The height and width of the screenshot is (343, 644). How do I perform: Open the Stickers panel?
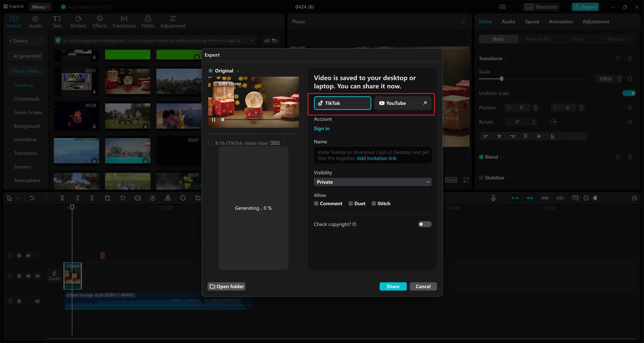point(78,22)
